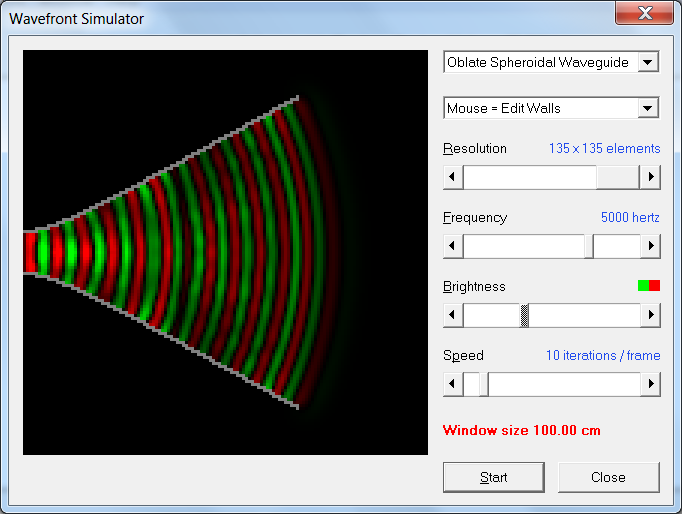
Task: Increase Brightness with the right arrow
Action: (x=650, y=314)
